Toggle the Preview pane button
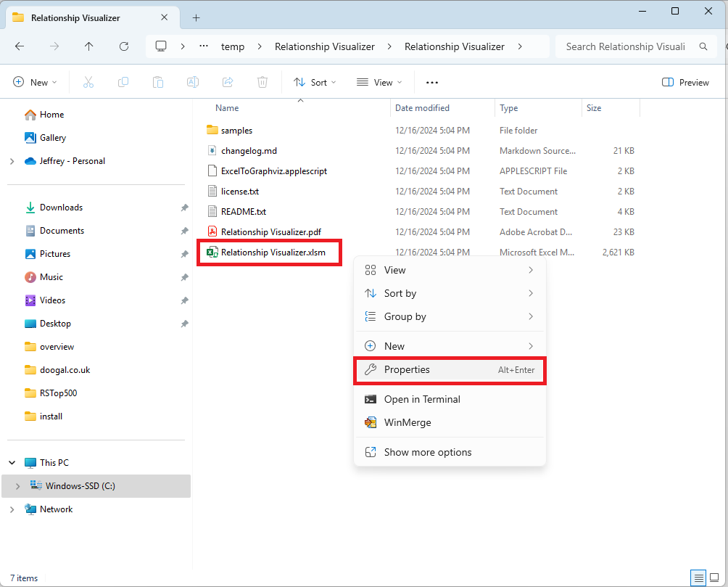This screenshot has width=728, height=587. (685, 83)
